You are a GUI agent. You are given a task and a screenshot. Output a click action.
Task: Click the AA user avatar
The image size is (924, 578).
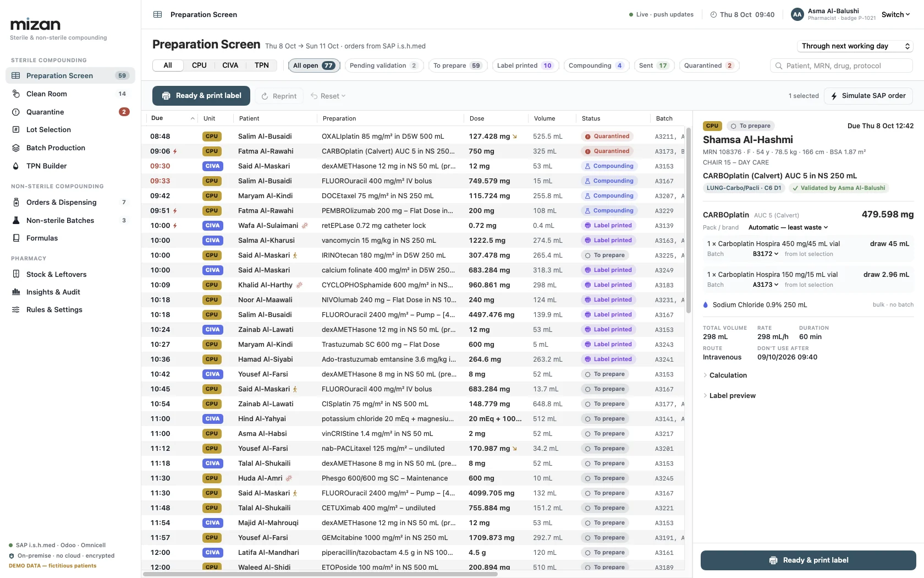click(797, 14)
